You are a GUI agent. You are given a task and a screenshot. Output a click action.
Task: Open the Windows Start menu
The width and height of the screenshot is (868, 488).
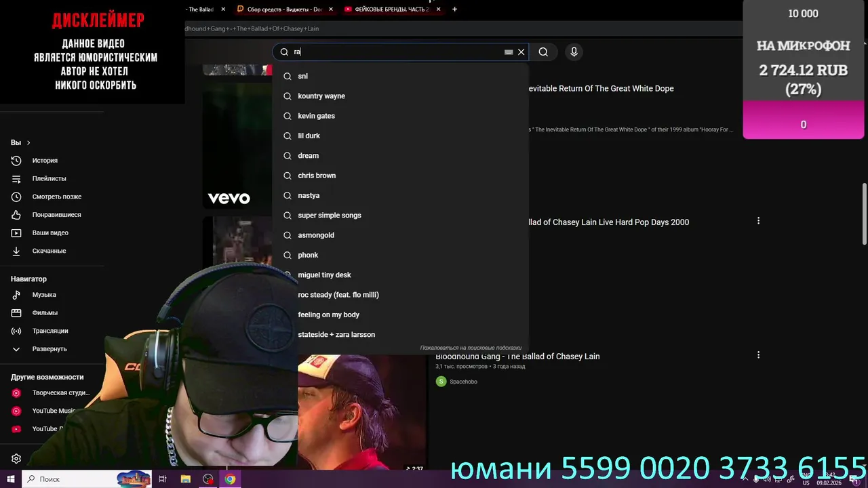[x=11, y=479]
